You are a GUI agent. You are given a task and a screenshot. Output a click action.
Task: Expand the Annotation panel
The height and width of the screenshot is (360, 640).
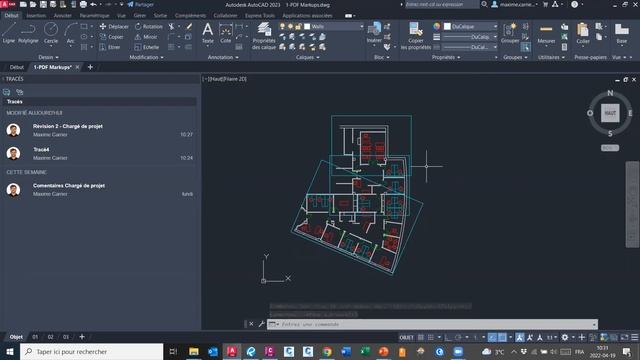[x=223, y=57]
